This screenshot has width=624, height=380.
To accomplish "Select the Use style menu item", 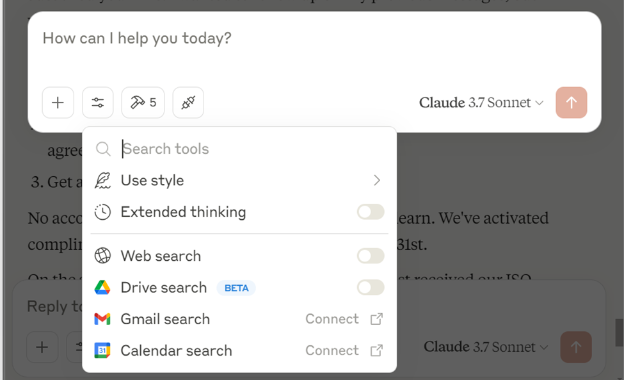I will [x=239, y=181].
